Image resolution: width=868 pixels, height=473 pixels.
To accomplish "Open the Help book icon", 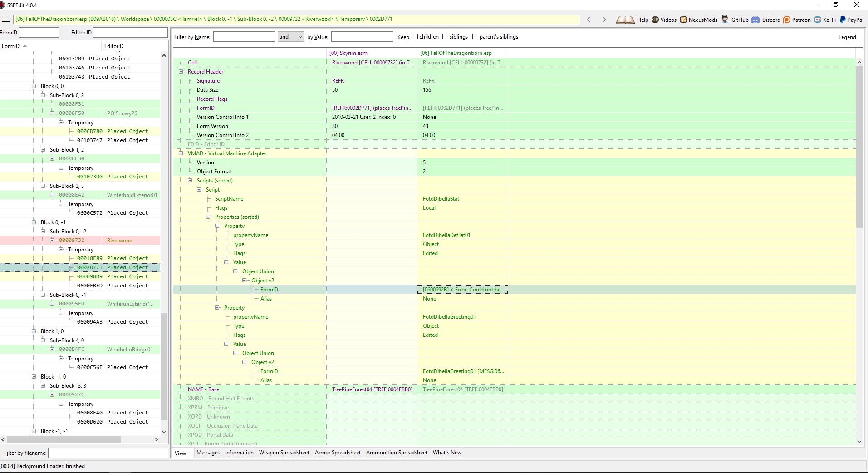I will tap(625, 20).
